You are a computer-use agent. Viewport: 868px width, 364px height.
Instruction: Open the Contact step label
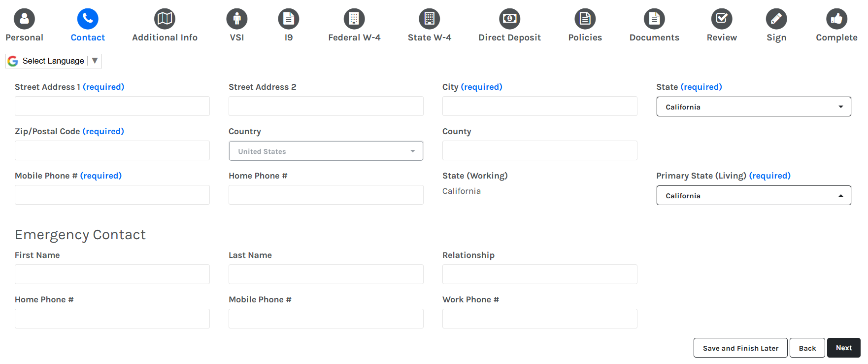click(88, 37)
